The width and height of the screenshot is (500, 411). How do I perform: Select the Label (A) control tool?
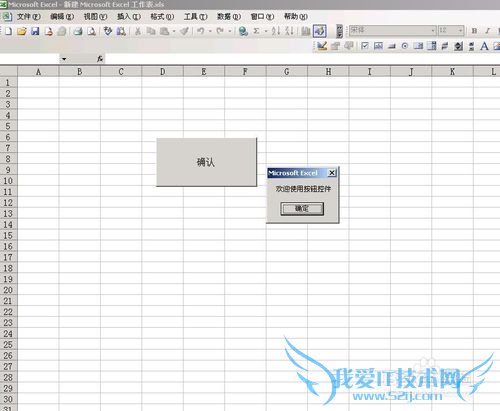(x=484, y=46)
